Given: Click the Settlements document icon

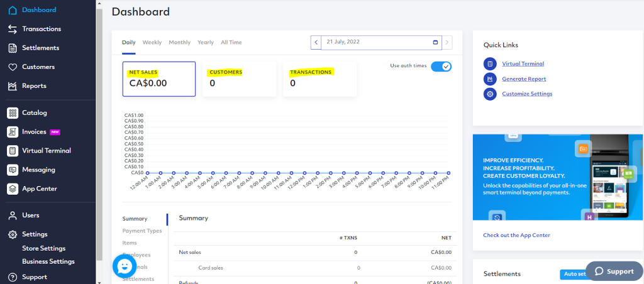Looking at the screenshot, I should point(13,48).
